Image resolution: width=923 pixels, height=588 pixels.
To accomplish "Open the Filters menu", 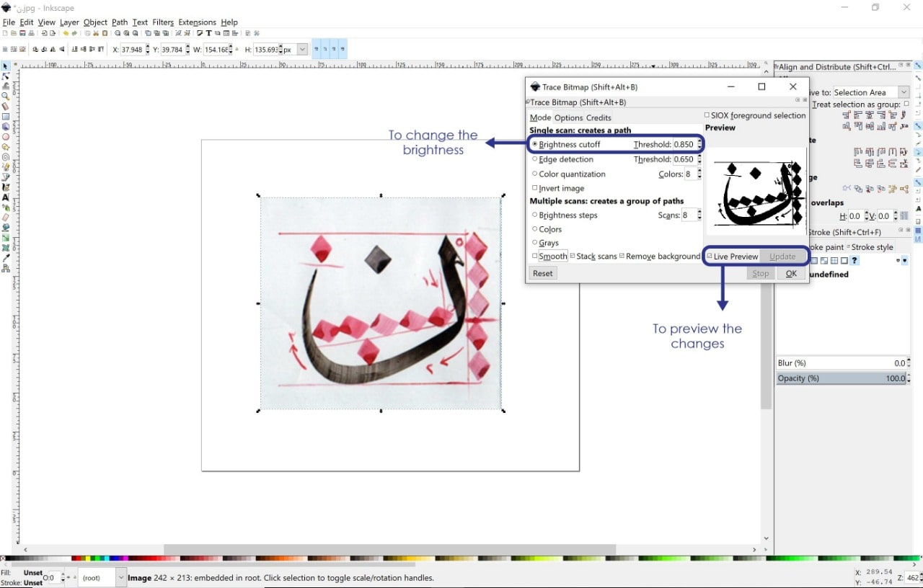I will 163,22.
